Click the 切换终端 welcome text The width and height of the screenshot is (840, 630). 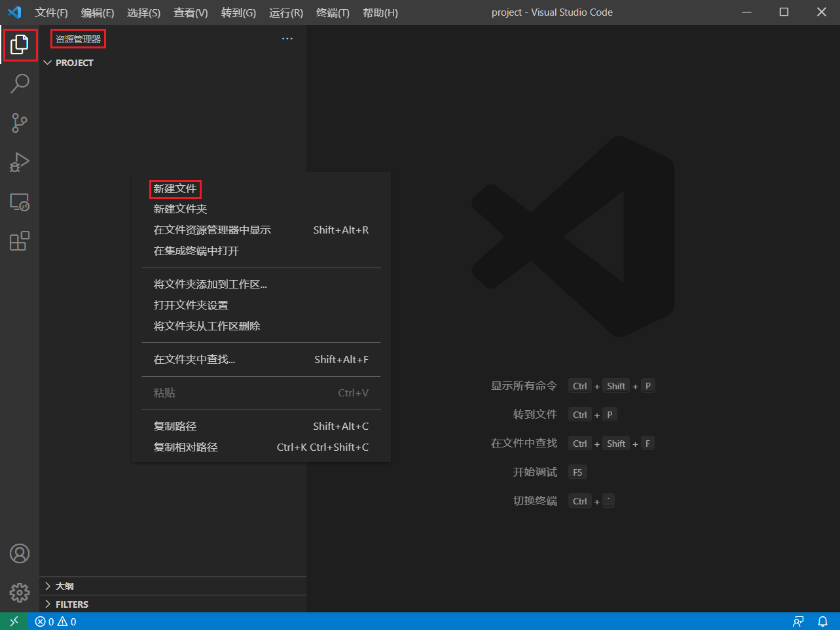tap(535, 501)
